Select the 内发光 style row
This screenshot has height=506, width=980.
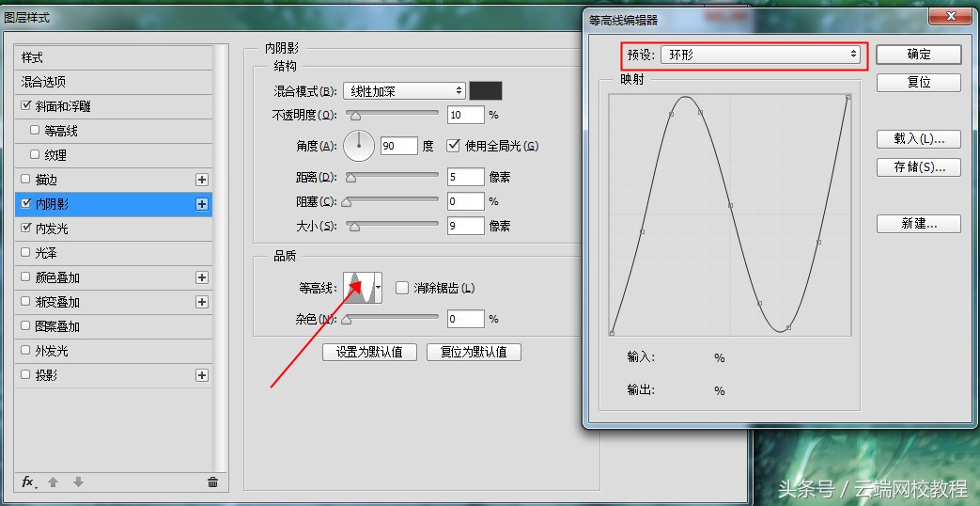[x=113, y=229]
